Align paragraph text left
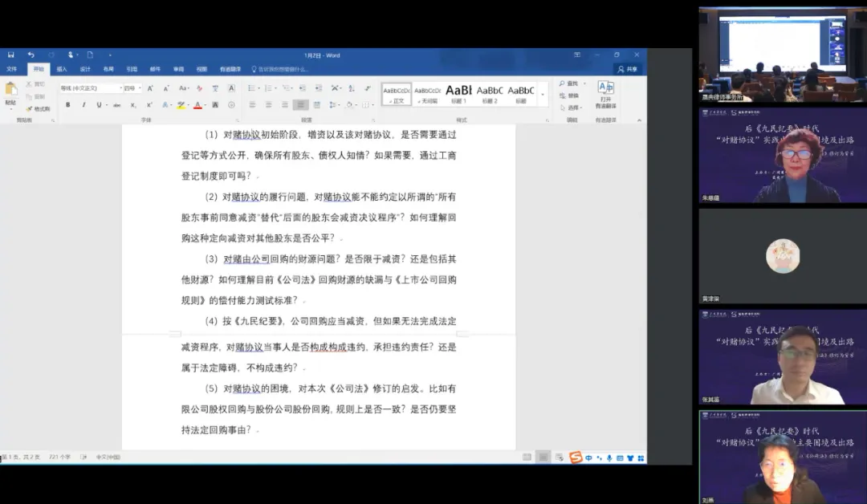Viewport: 867px width, 504px height. [x=252, y=104]
